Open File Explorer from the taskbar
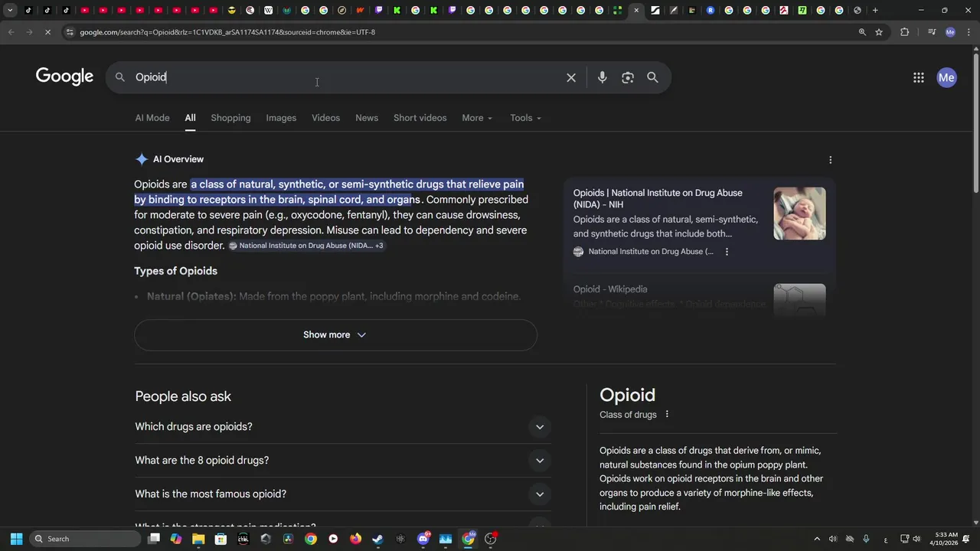Image resolution: width=980 pixels, height=551 pixels. coord(198,539)
